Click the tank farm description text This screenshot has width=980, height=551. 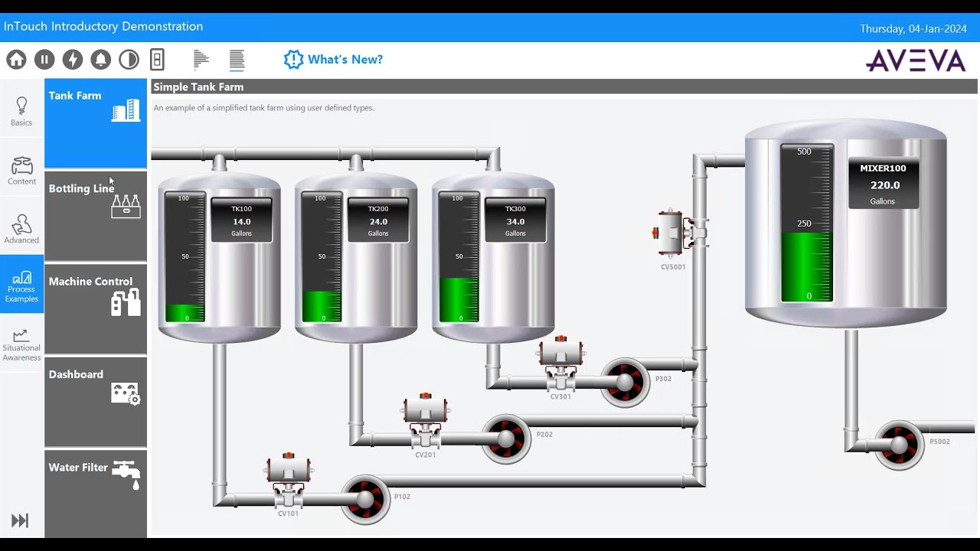pos(263,108)
